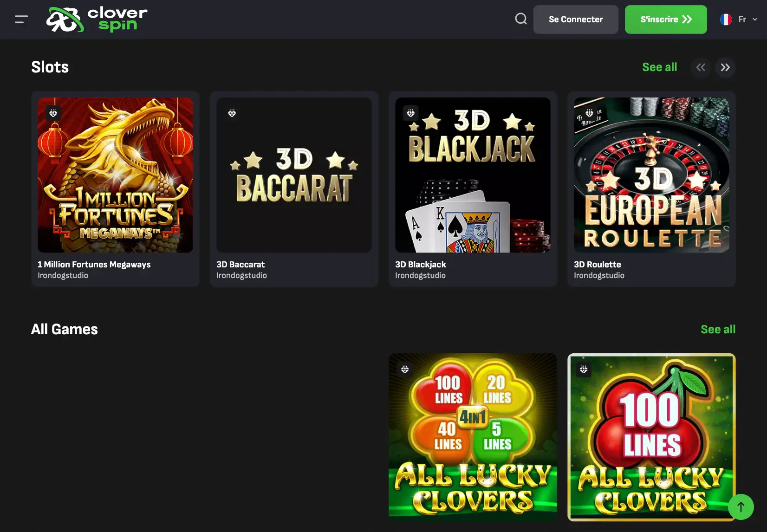The height and width of the screenshot is (532, 767).
Task: Click the green scroll-to-top arrow button
Action: [741, 507]
